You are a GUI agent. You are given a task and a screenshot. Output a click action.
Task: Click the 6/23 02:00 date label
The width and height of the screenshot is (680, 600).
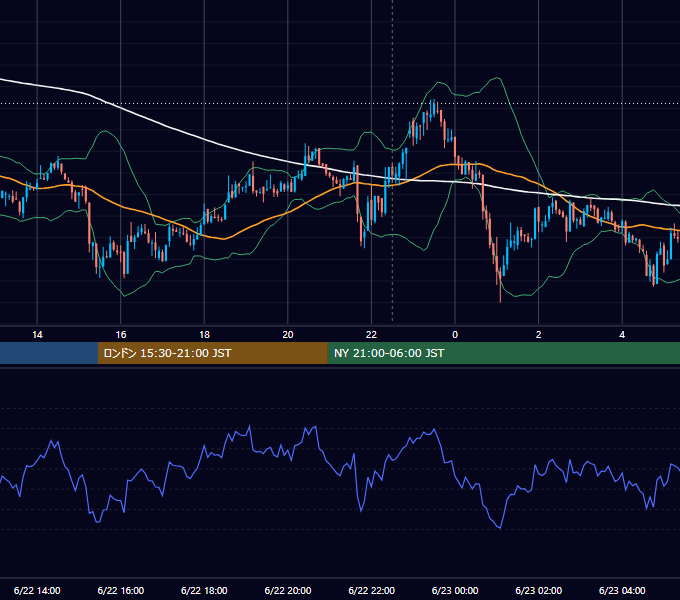coord(539,590)
